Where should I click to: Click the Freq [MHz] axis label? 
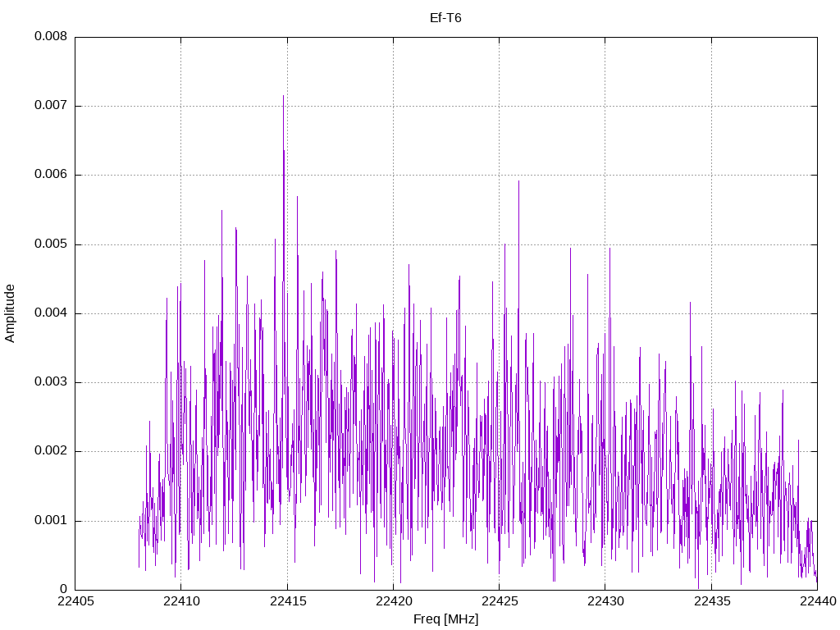click(x=445, y=619)
